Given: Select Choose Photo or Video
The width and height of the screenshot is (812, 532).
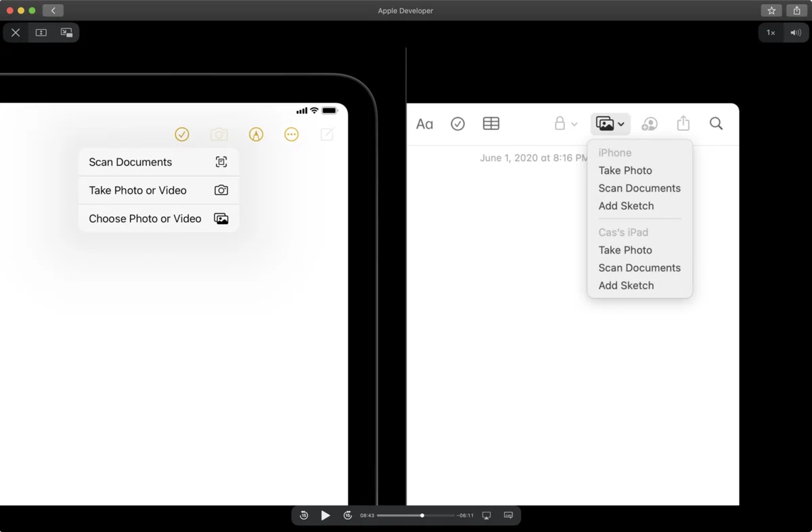Looking at the screenshot, I should pyautogui.click(x=158, y=219).
